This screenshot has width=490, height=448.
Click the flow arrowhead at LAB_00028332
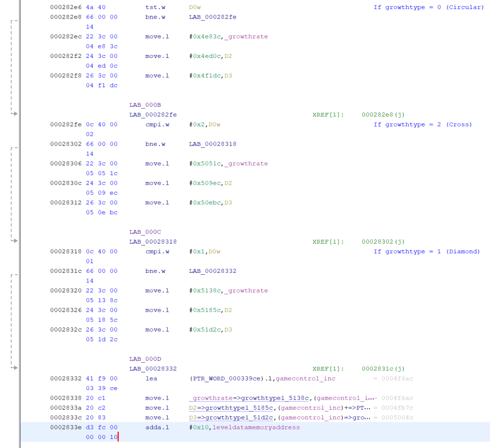(15, 368)
